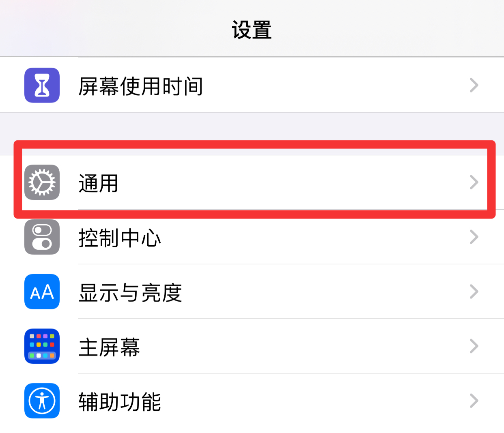Expand the chevron next to 屏幕使用时间
Viewport: 504px width, 433px height.
coord(474,85)
